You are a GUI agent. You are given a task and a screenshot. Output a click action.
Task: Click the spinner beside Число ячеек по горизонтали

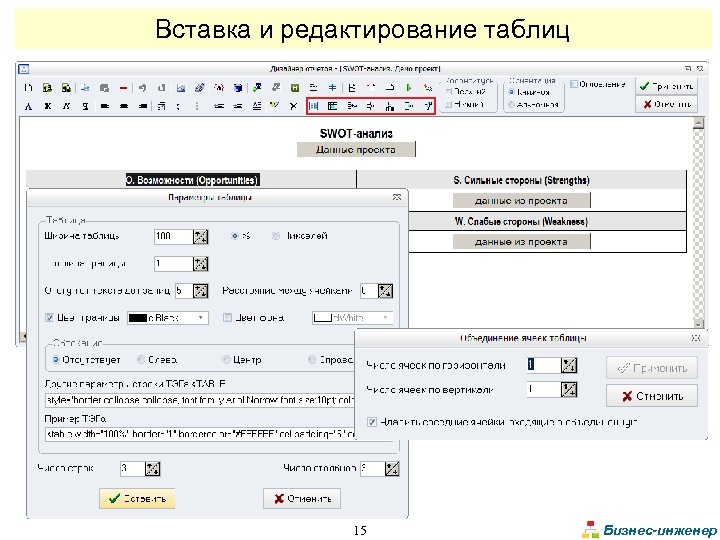[x=569, y=365]
